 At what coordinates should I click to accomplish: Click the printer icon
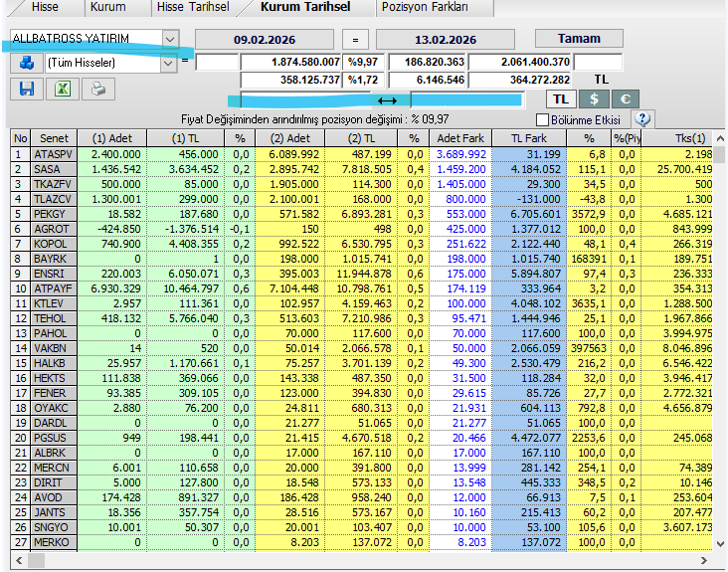click(x=98, y=89)
